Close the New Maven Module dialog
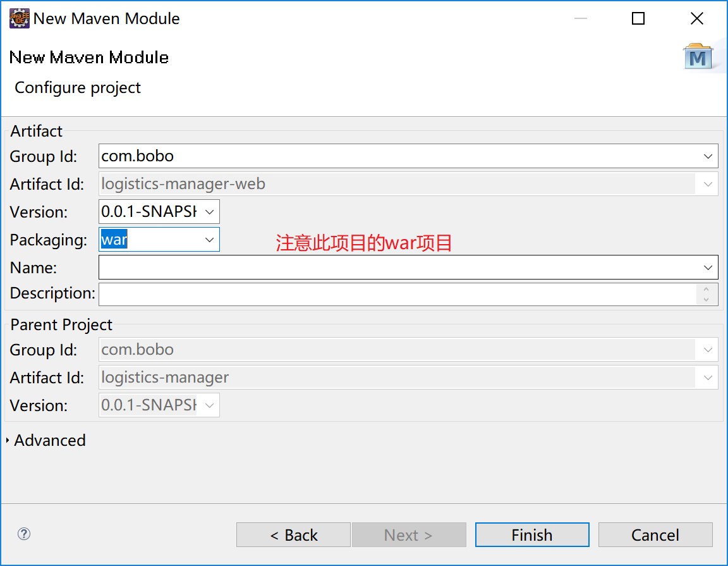This screenshot has height=566, width=728. point(697,18)
